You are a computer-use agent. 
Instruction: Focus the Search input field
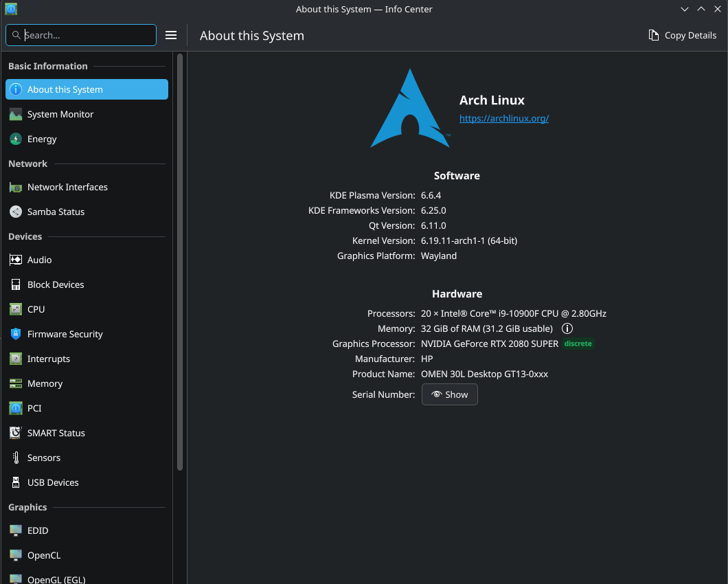[81, 35]
